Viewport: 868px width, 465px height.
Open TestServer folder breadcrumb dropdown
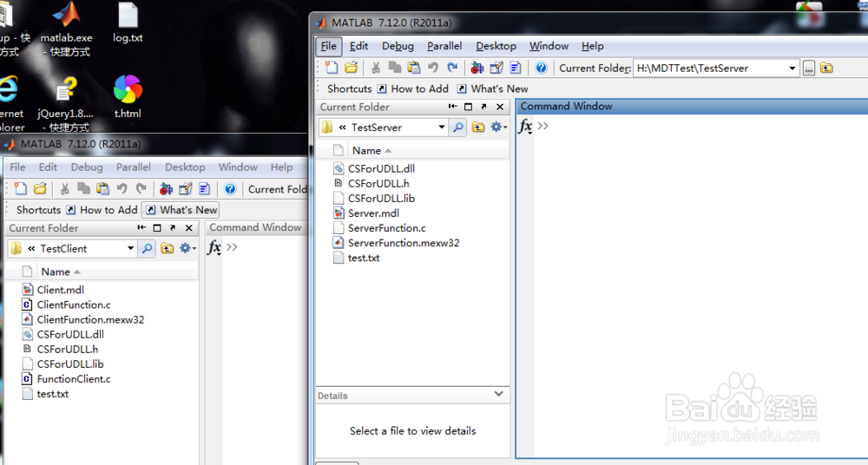[441, 128]
